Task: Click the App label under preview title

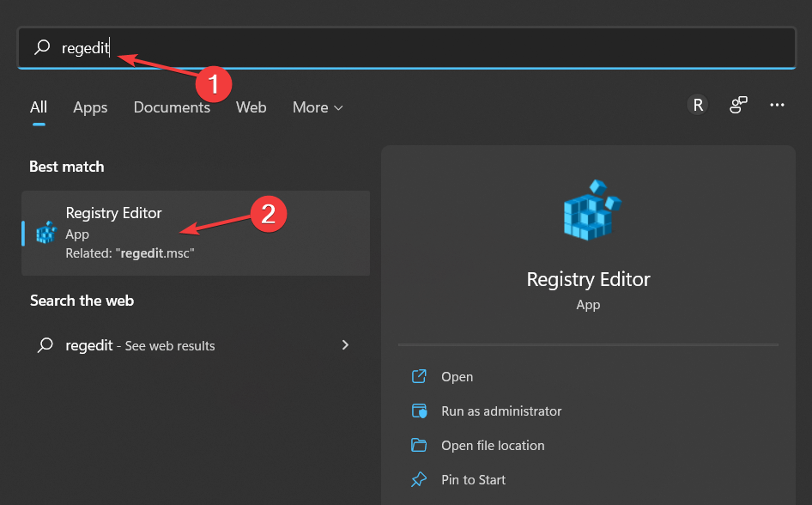Action: click(x=588, y=305)
